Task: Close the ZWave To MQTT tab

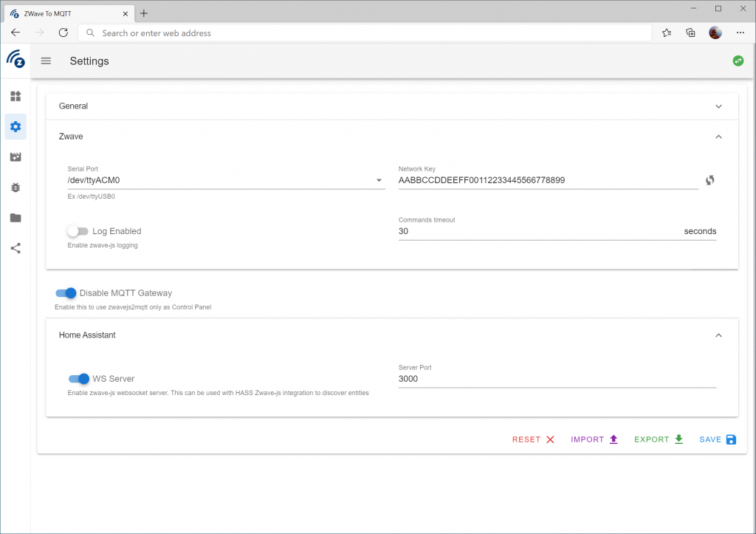Action: [x=126, y=13]
